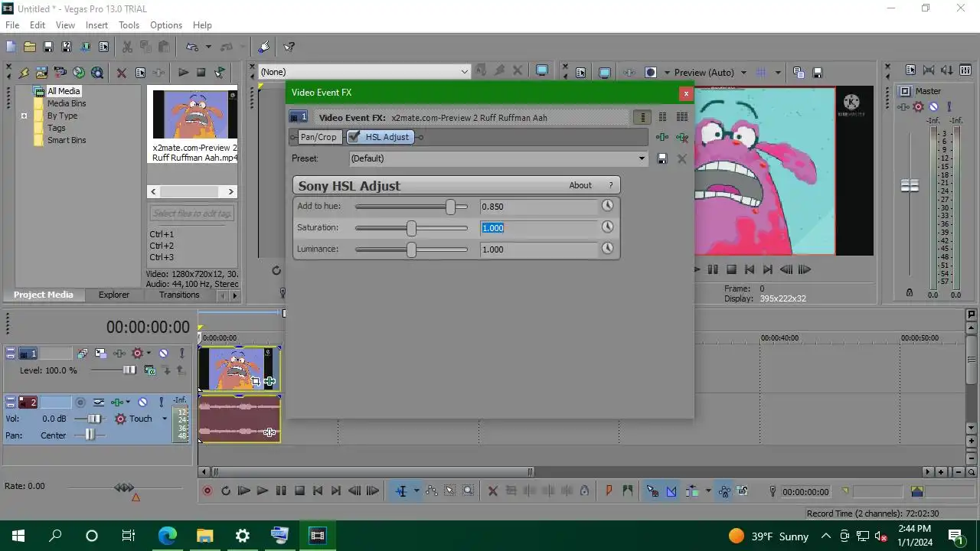
Task: Click the Add to hue slider handle
Action: click(x=450, y=207)
